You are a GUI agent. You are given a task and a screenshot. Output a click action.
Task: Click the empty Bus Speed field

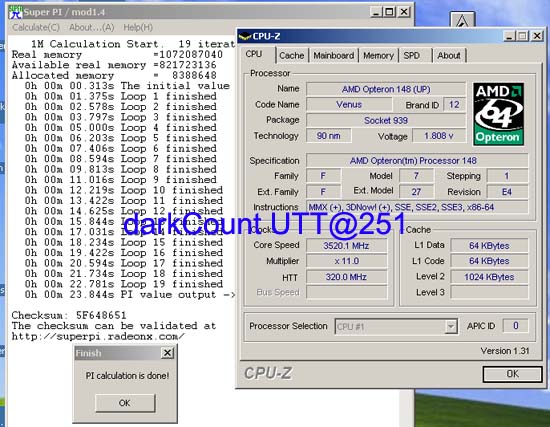tap(346, 292)
